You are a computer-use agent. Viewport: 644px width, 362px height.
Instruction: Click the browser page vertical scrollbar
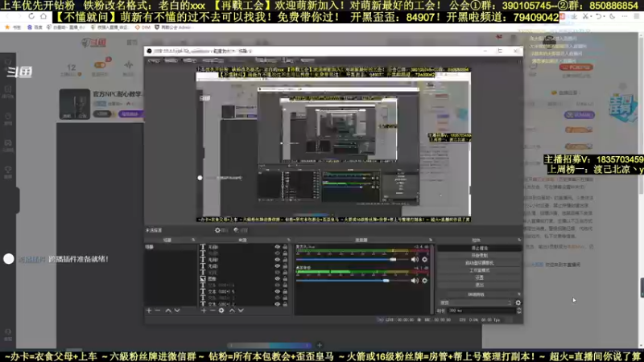[641, 189]
